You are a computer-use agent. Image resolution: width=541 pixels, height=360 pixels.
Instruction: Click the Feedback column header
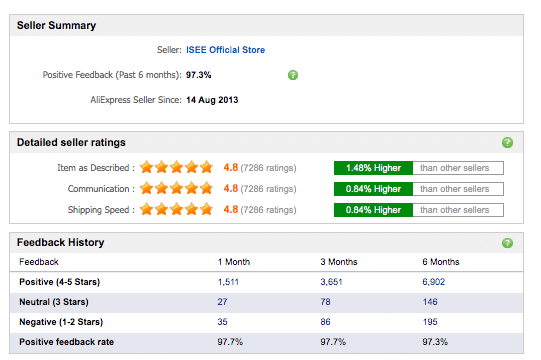tap(39, 262)
